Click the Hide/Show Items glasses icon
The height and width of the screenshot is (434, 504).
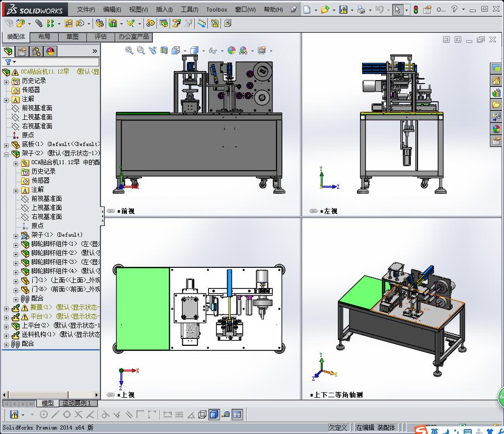click(213, 50)
